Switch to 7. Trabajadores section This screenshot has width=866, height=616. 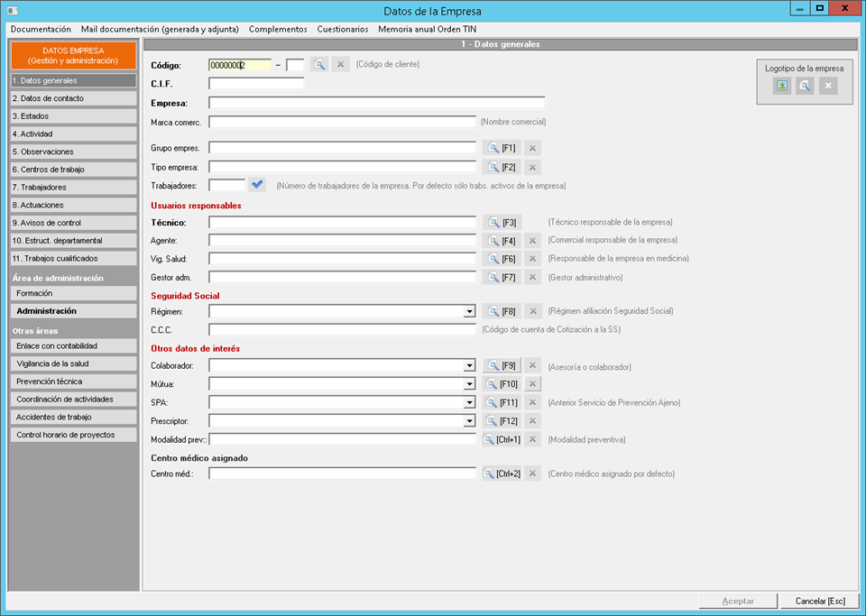(x=72, y=188)
